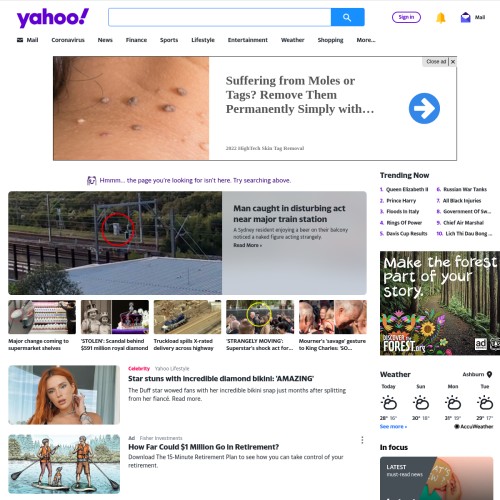Viewport: 500px width, 500px height.
Task: Go to the Sports section
Action: pos(169,40)
